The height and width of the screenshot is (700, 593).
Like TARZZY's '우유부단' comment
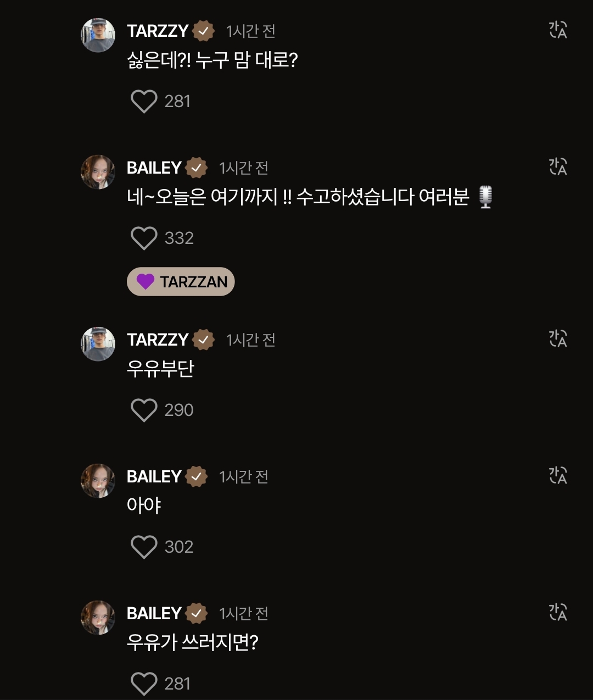pos(144,410)
